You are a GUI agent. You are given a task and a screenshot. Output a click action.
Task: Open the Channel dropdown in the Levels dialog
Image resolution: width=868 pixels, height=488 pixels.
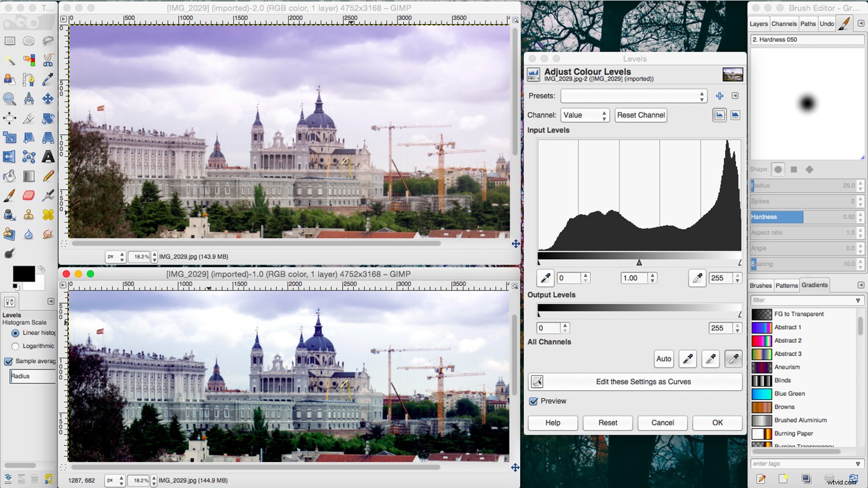pyautogui.click(x=584, y=115)
